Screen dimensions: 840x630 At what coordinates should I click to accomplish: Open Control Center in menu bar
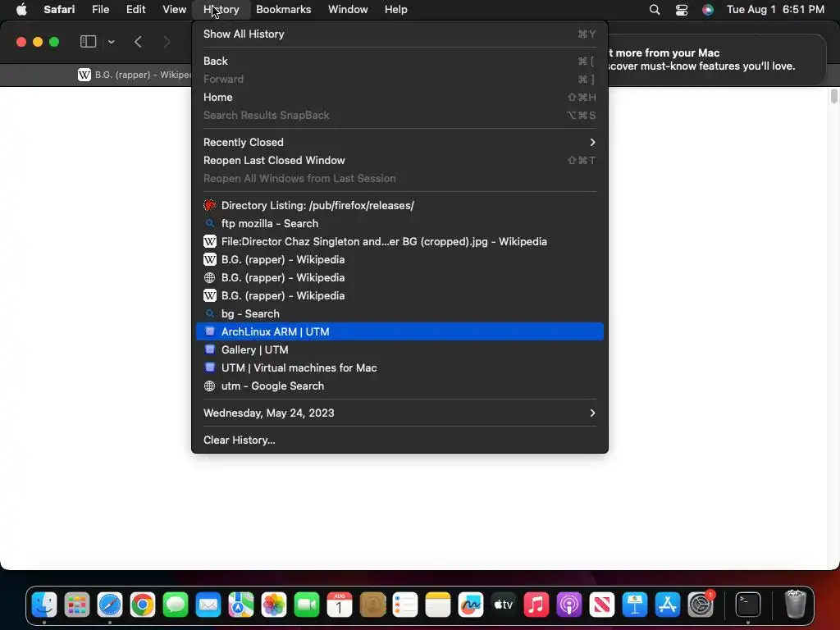pyautogui.click(x=682, y=10)
